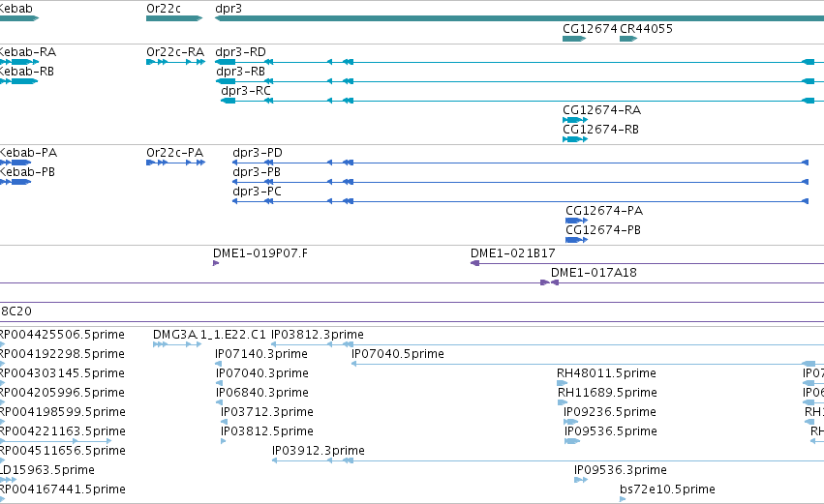Click the IP07040.5prime EST label
824x504 pixels.
398,354
